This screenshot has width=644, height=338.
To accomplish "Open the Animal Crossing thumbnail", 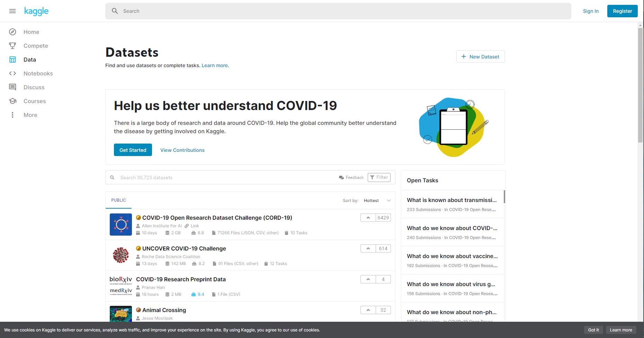I will tap(121, 313).
